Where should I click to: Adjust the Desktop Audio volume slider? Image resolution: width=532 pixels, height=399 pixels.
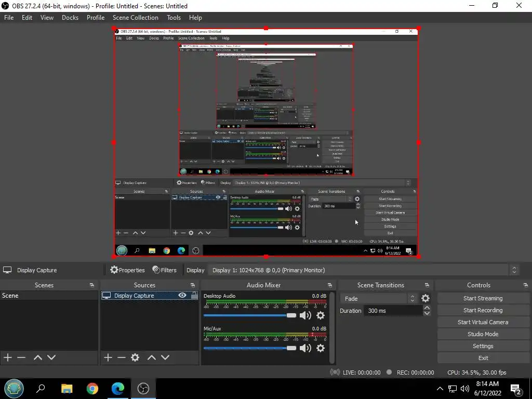coord(250,315)
